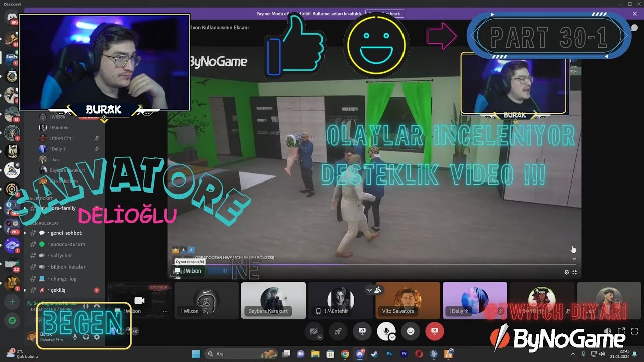Open Windows Start menu

pos(196,354)
